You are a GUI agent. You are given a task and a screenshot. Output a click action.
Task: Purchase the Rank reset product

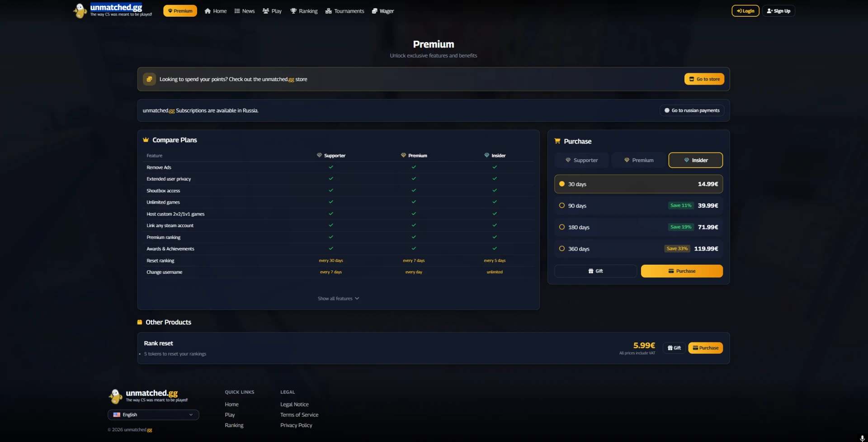tap(705, 348)
